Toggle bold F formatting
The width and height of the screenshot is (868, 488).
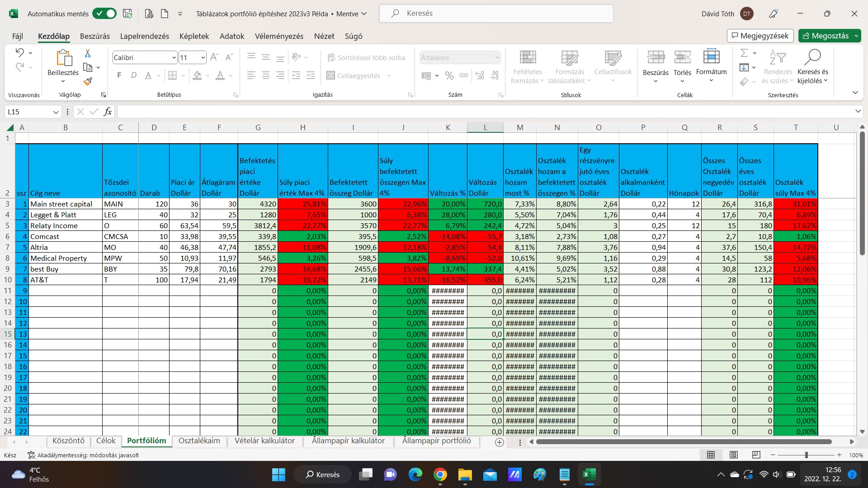(119, 75)
